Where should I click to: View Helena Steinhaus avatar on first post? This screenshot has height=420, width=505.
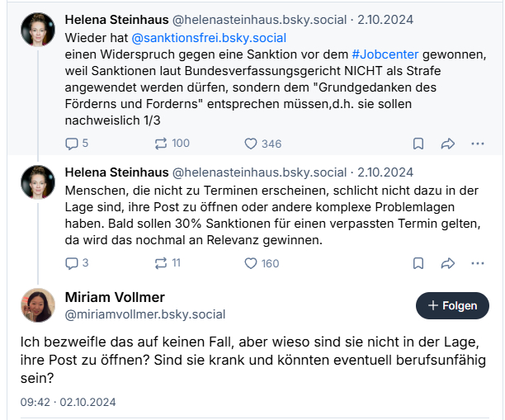[38, 30]
